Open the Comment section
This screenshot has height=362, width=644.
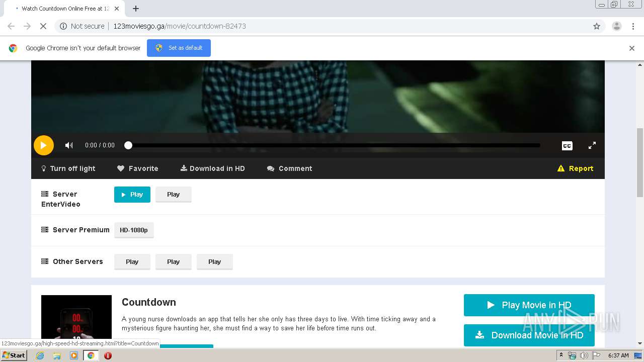click(290, 168)
